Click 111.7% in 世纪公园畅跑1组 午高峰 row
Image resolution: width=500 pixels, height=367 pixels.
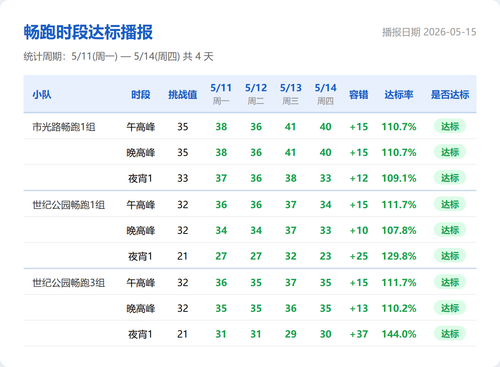[x=399, y=205]
